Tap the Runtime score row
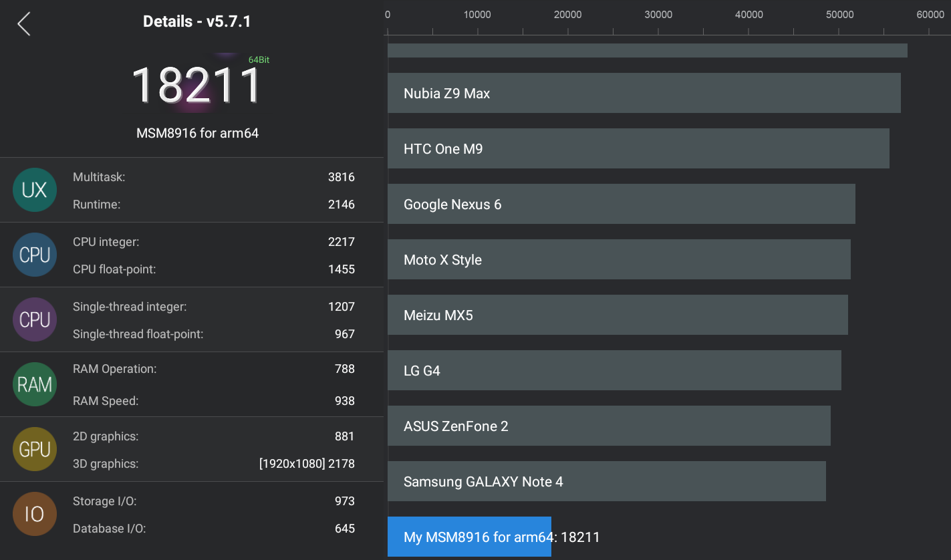 214,204
